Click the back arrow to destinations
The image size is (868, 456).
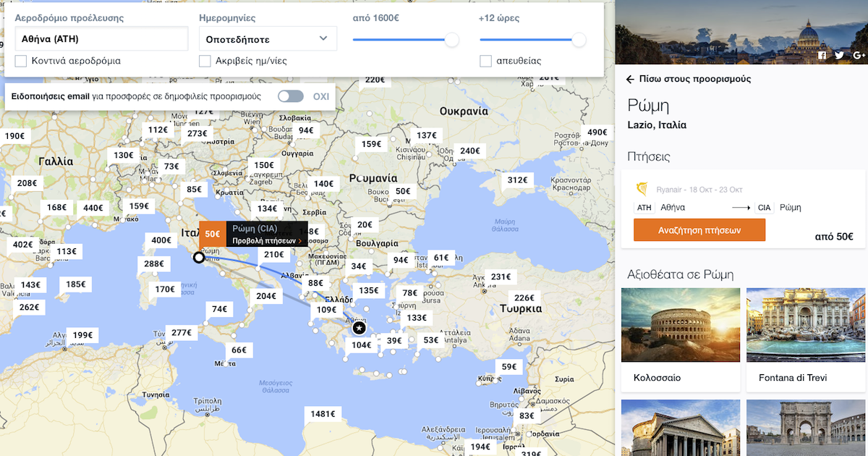(x=630, y=79)
